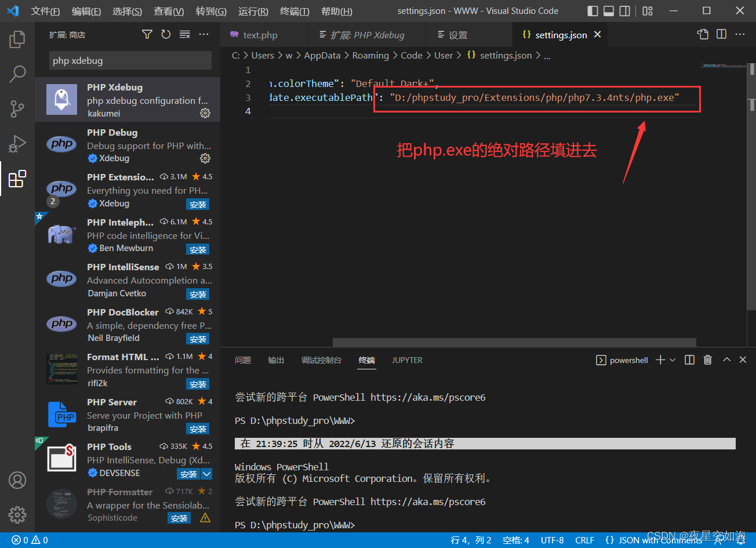Click the extension search box with php xdebug
The width and height of the screenshot is (756, 548).
[130, 61]
